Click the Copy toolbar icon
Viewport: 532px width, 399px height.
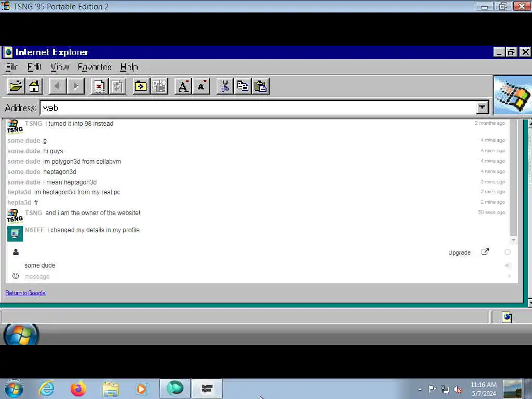click(243, 86)
